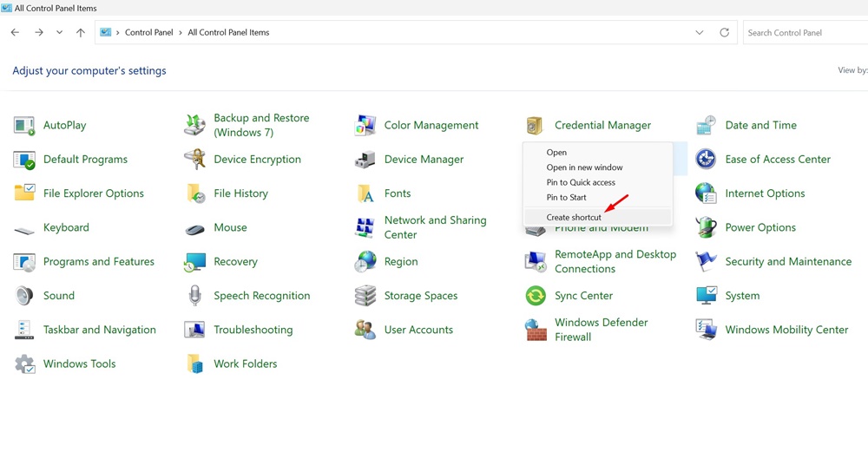Click the Security and Maintenance flag icon
The height and width of the screenshot is (465, 868).
[x=707, y=262]
